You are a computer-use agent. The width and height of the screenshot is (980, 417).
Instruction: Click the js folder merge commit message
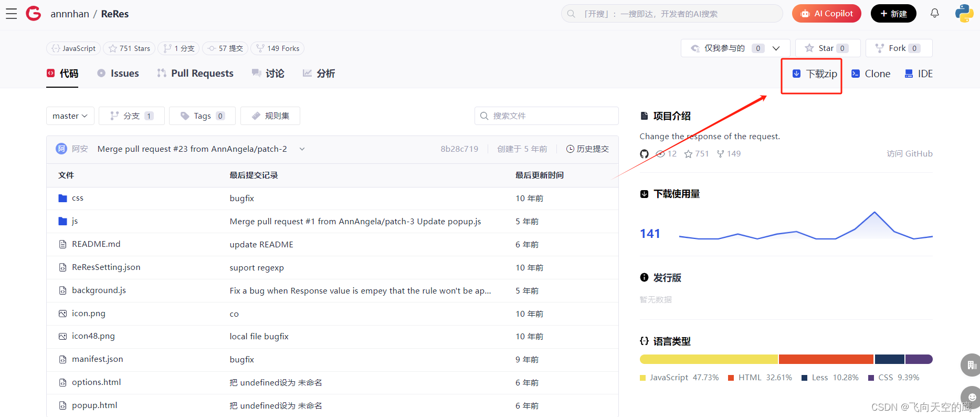pos(355,222)
